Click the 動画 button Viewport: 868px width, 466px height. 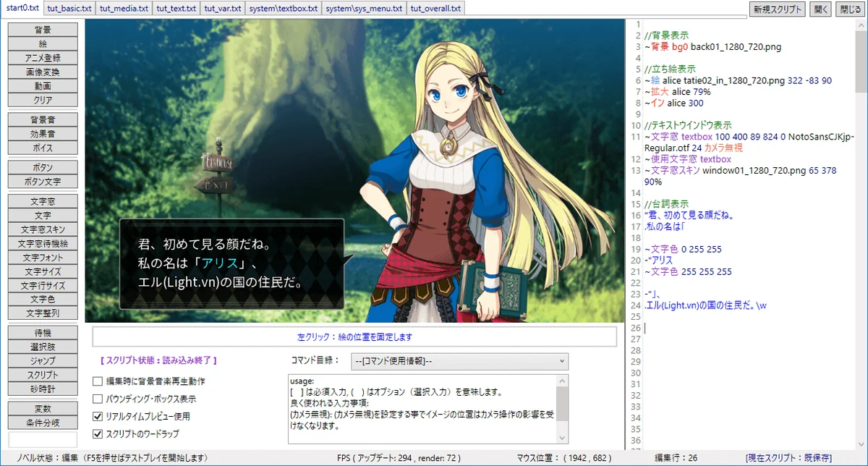pos(43,86)
